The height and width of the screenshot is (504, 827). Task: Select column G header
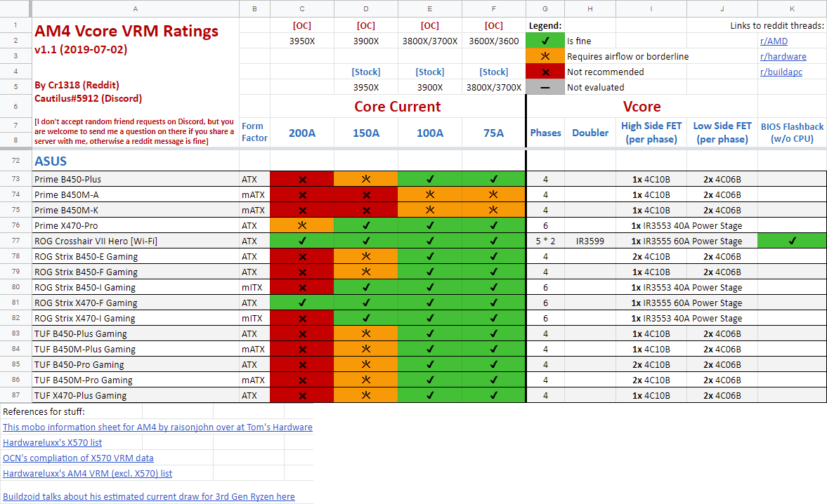pyautogui.click(x=545, y=9)
